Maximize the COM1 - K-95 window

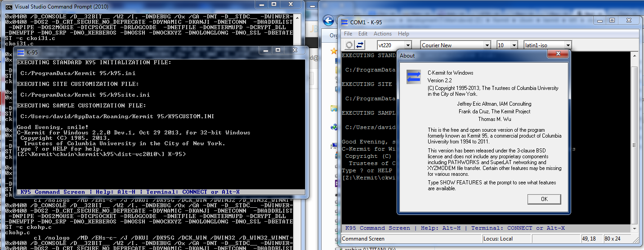[612, 21]
